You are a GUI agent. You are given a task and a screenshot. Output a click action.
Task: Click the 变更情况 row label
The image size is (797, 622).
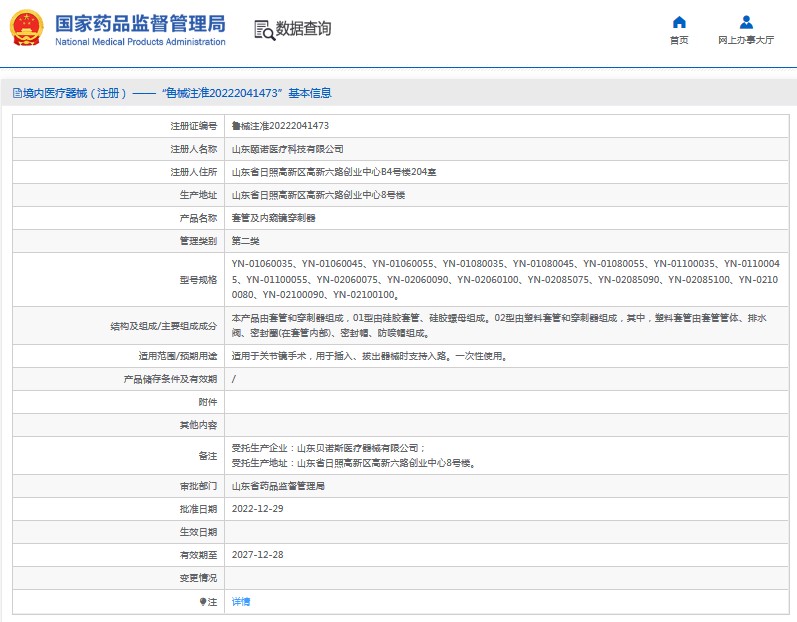198,578
